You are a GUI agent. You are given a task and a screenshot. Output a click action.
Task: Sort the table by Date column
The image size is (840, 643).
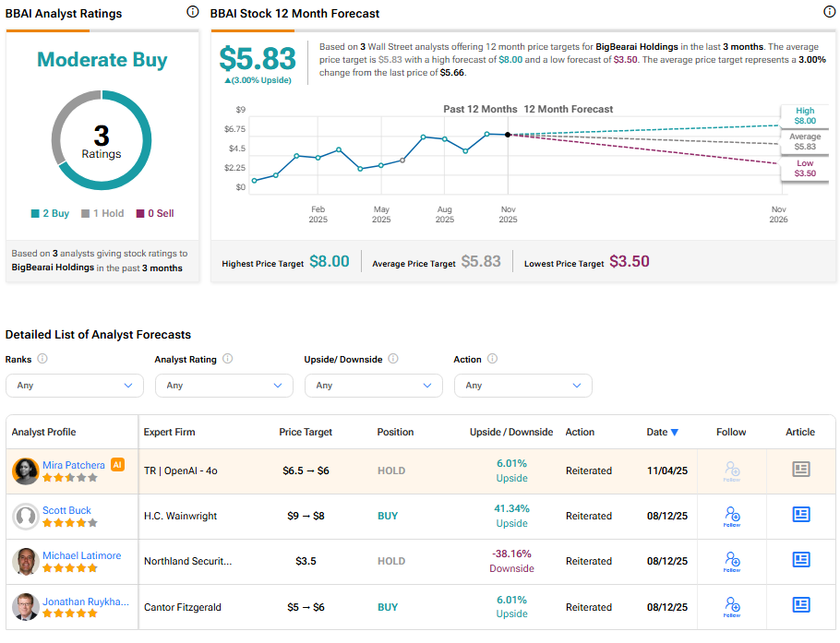coord(662,432)
